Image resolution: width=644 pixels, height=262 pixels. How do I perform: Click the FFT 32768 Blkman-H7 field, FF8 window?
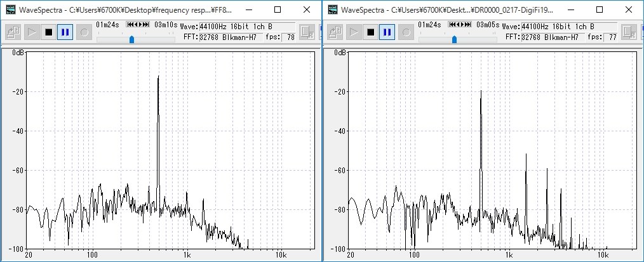[231, 37]
